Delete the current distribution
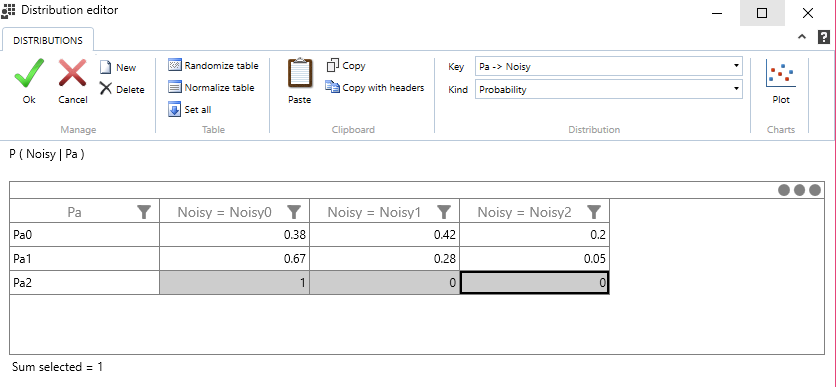 (x=122, y=89)
